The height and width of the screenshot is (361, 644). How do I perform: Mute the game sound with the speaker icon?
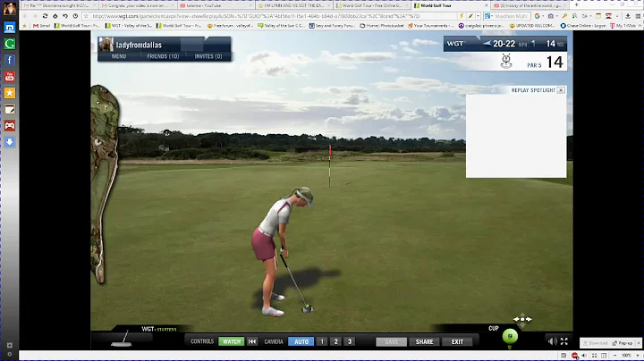553,341
